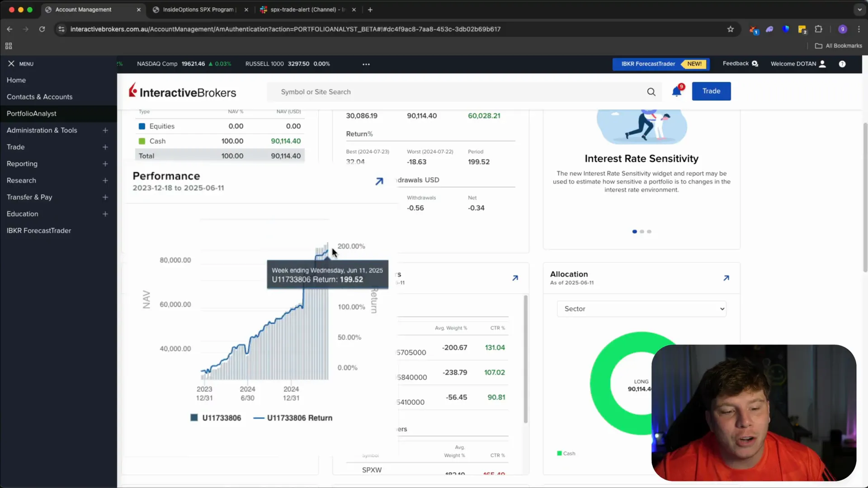Switch to the spx-trade-alert Channel tab

[307, 9]
